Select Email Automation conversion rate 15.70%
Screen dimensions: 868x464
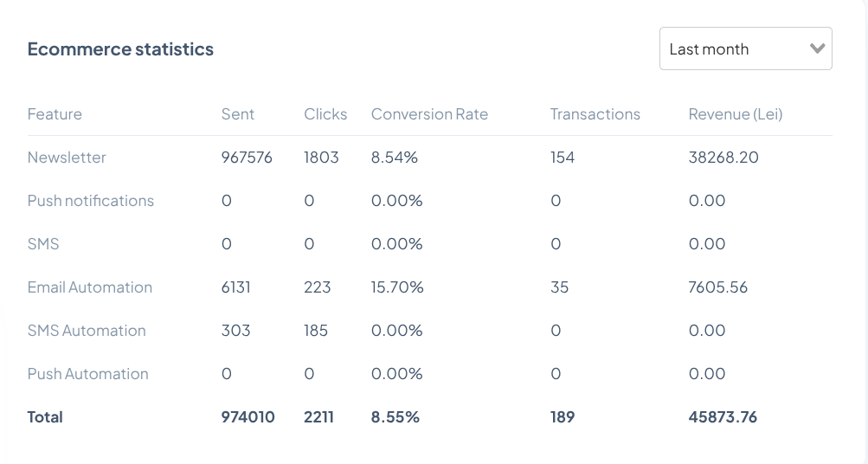pyautogui.click(x=397, y=287)
